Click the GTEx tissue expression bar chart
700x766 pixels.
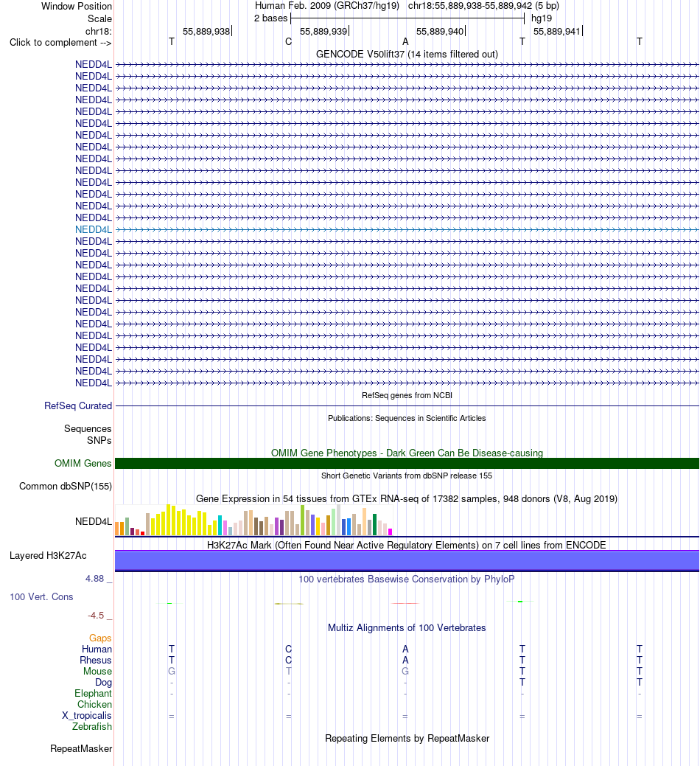[x=253, y=520]
